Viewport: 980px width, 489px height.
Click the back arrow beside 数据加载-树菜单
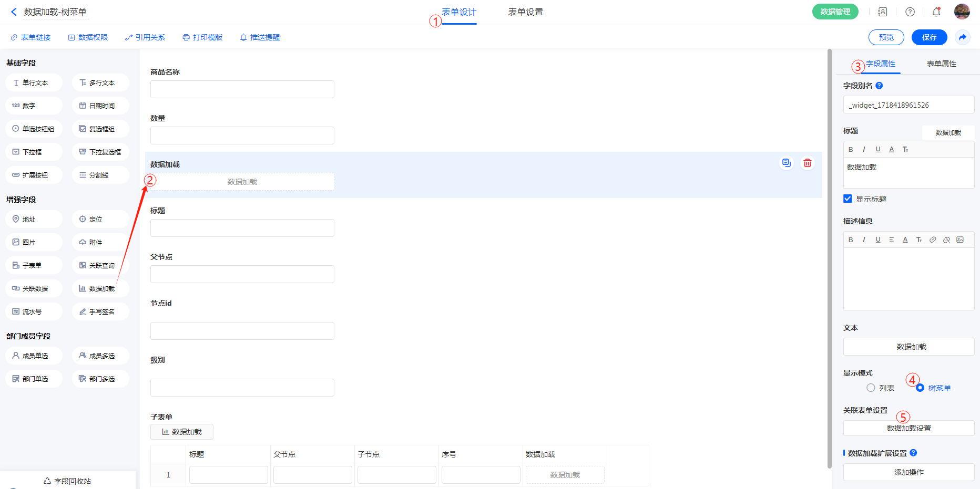coord(14,12)
